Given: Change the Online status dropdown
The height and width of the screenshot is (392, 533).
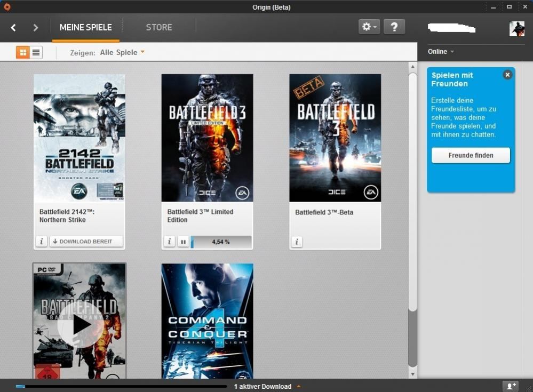Looking at the screenshot, I should 441,52.
